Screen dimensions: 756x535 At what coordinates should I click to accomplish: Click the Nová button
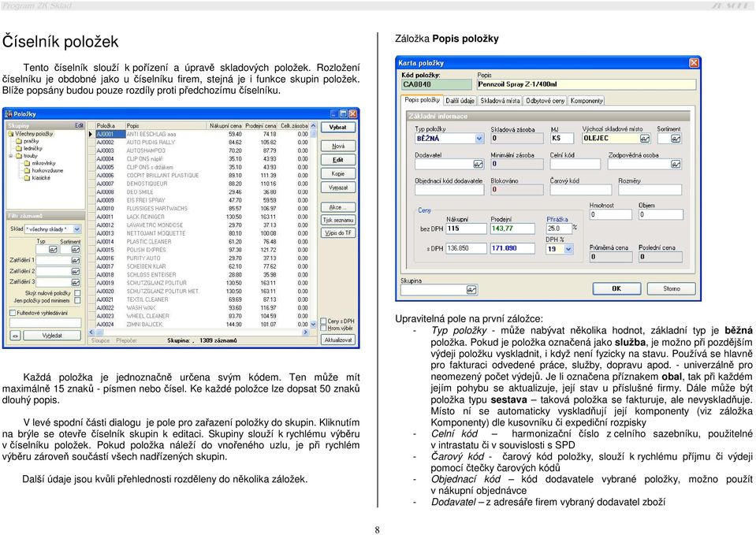point(338,146)
